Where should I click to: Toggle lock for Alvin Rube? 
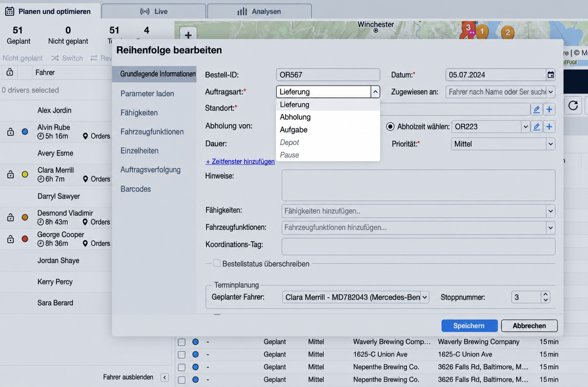[x=11, y=132]
